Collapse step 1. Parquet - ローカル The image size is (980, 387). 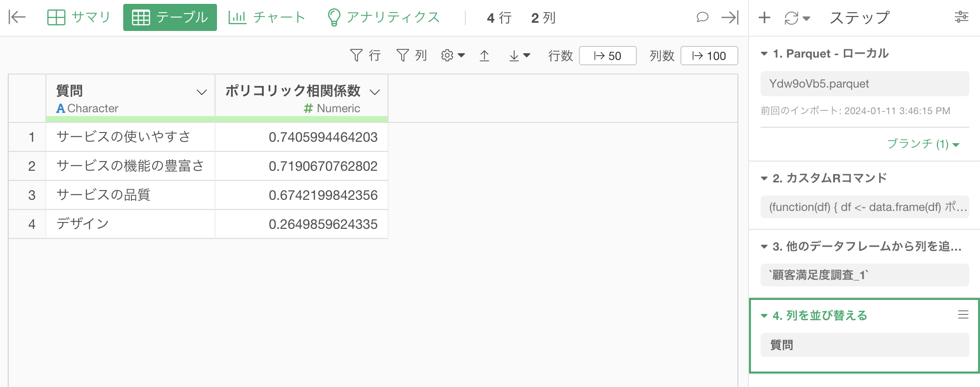pyautogui.click(x=764, y=54)
